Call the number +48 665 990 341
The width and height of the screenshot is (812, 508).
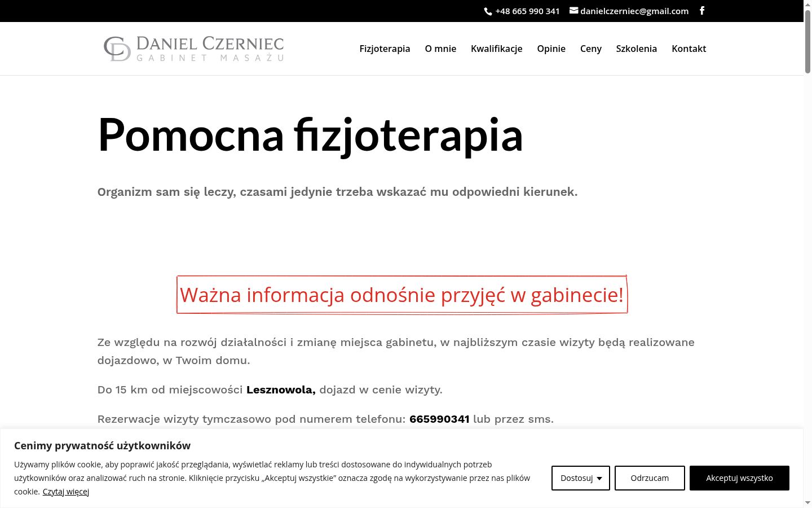click(527, 11)
